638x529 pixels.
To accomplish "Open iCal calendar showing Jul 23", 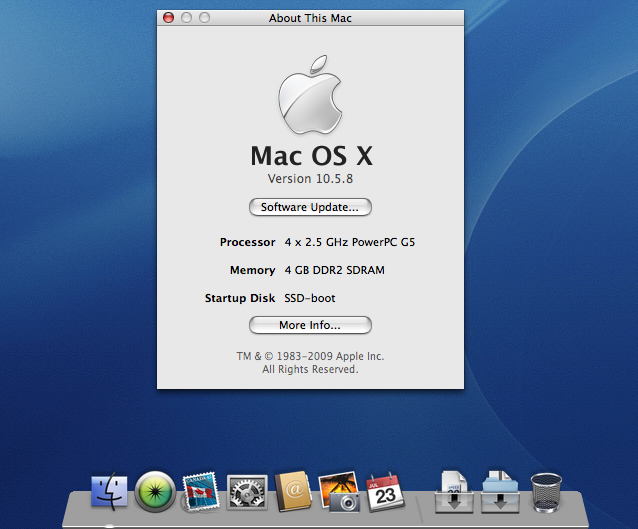I will (x=385, y=492).
